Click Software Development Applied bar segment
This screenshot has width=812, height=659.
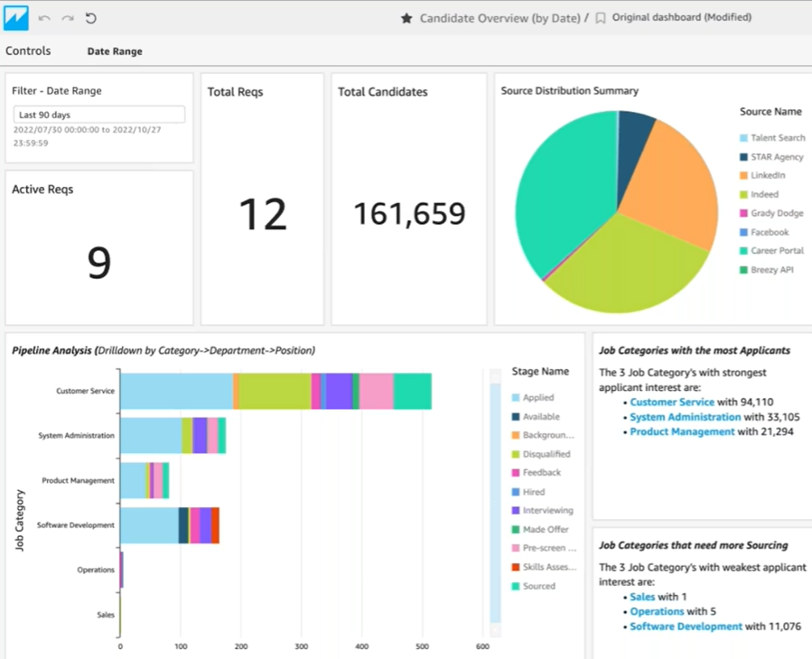[x=149, y=525]
